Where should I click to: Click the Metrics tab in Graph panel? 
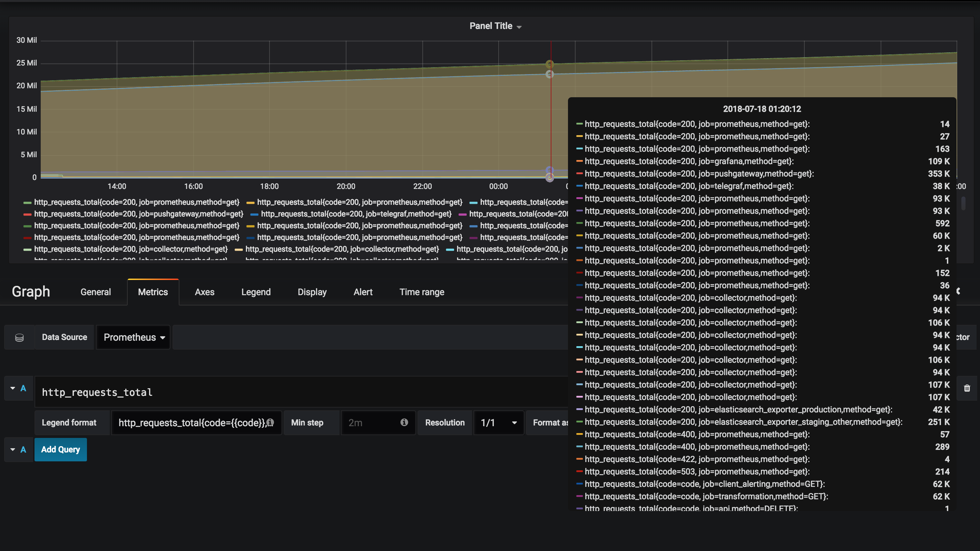[x=153, y=291]
